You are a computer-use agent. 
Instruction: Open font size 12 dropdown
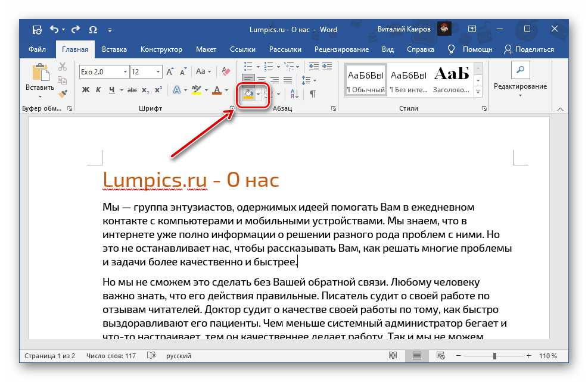click(158, 72)
